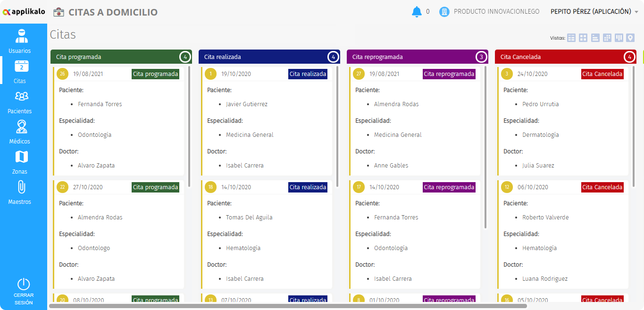Click the number 18 card badge
The image size is (644, 310).
210,187
